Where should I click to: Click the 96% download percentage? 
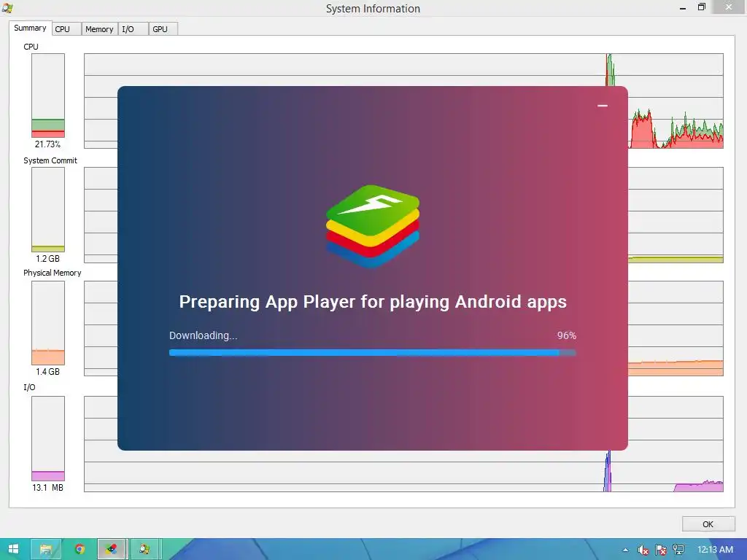point(566,335)
